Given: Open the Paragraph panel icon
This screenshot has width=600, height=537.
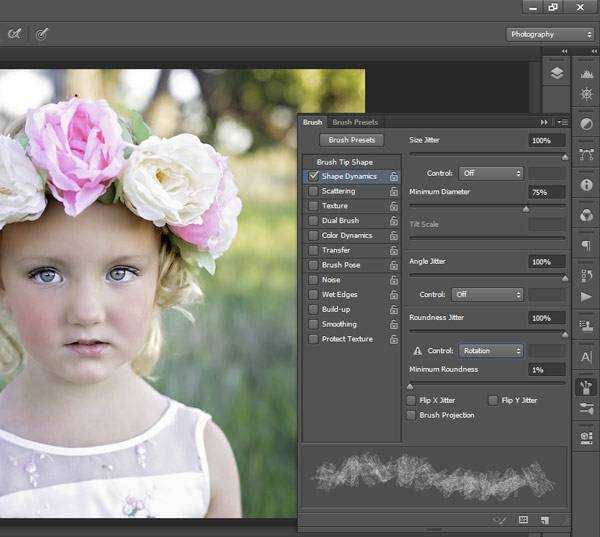Looking at the screenshot, I should [x=586, y=245].
